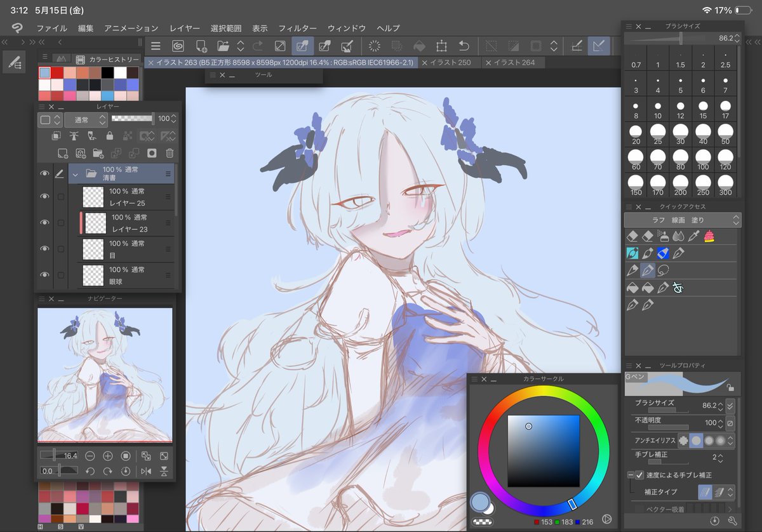Screen dimensions: 762x532
Task: Open layer color palette dropdown in Layer panel
Action: [x=50, y=119]
